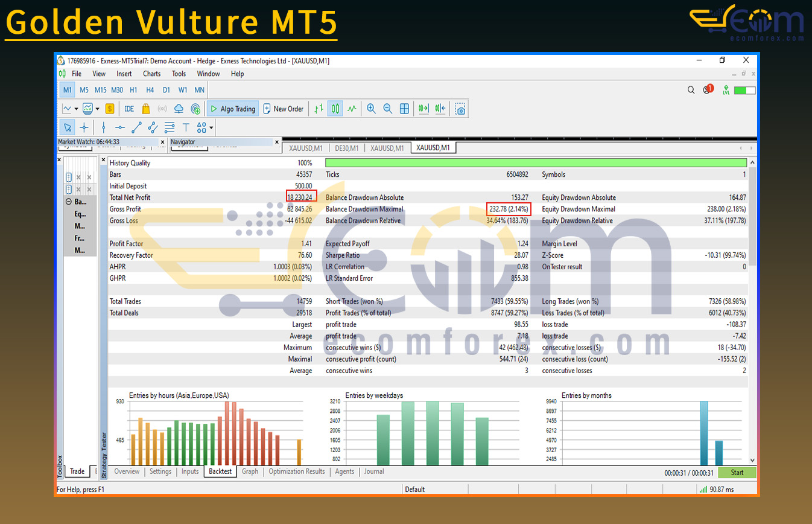Open the Graph tab in Strategy Tester

click(250, 471)
